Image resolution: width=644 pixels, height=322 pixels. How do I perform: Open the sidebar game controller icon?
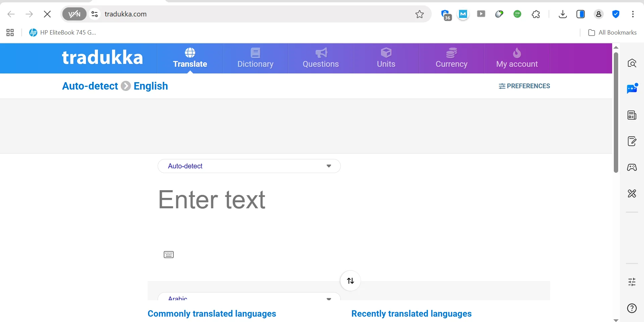(x=632, y=167)
